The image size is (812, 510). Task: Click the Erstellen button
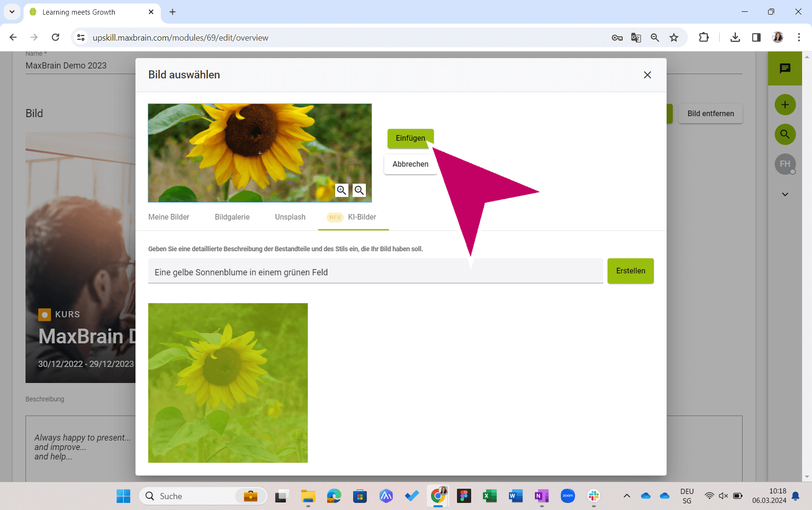coord(630,271)
